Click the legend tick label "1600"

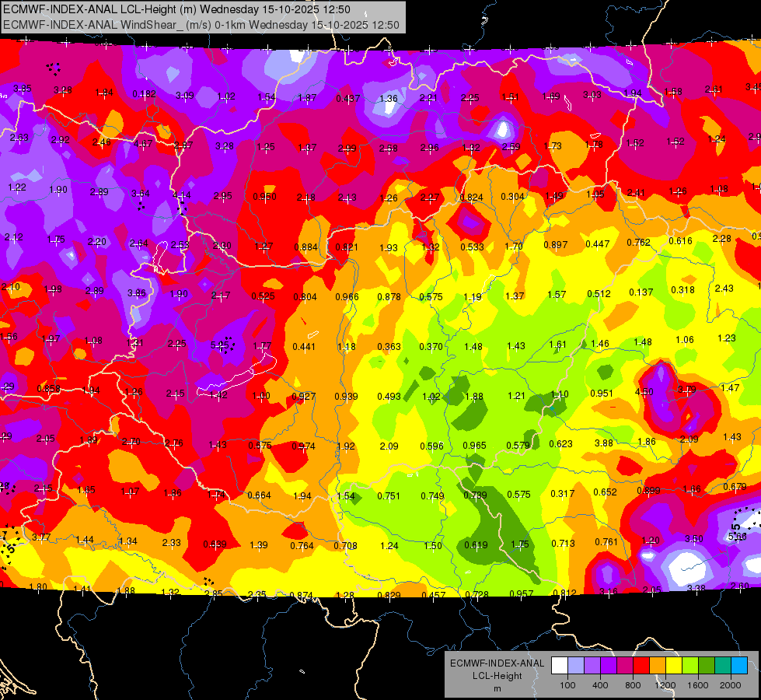pos(698,685)
